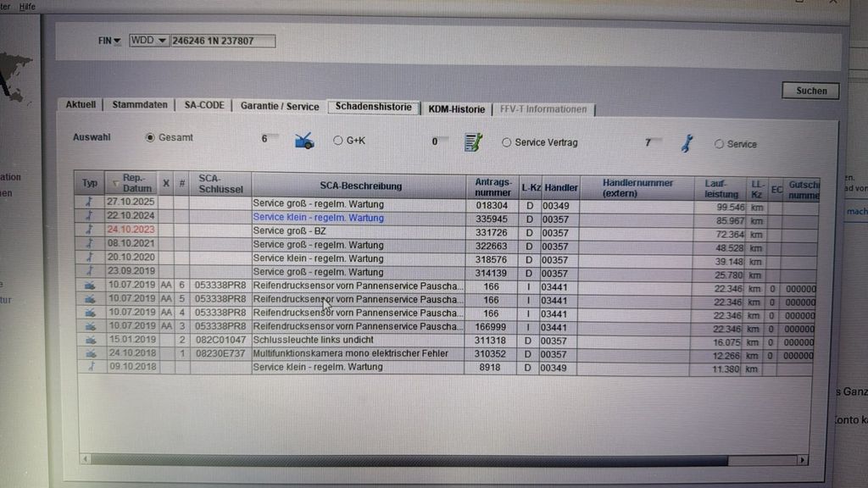Click the blue wrench Service icon
Viewport: 868px width, 488px height.
687,143
